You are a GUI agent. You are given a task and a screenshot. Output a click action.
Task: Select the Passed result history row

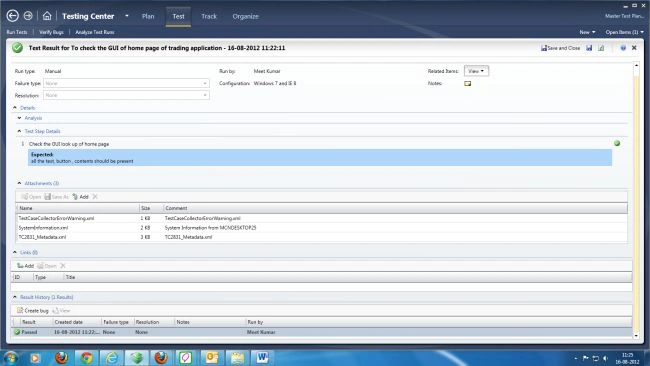click(x=321, y=332)
